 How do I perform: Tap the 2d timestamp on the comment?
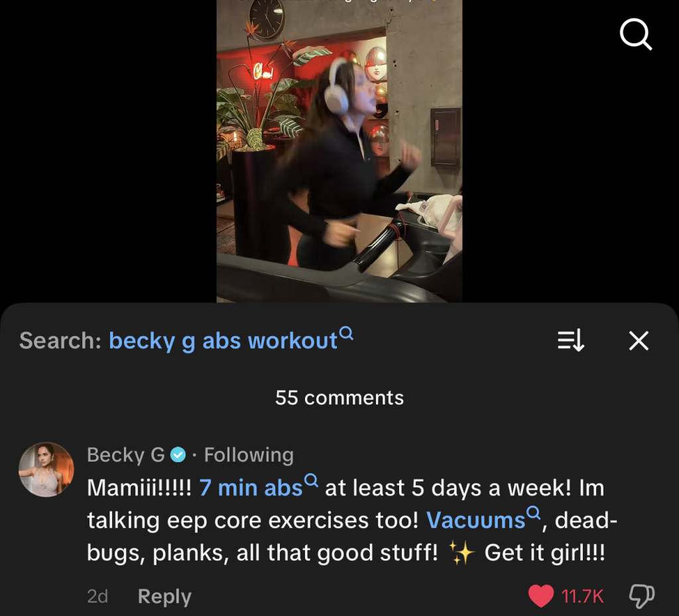click(x=97, y=597)
